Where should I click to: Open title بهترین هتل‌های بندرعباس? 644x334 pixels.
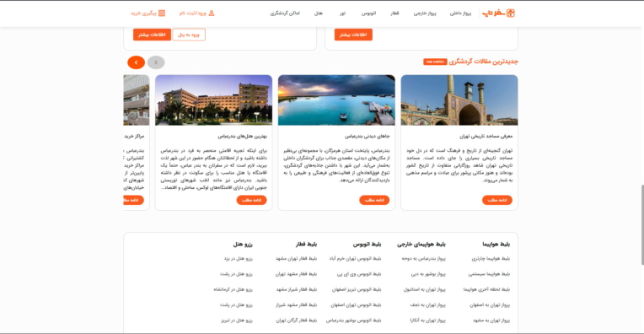point(242,136)
